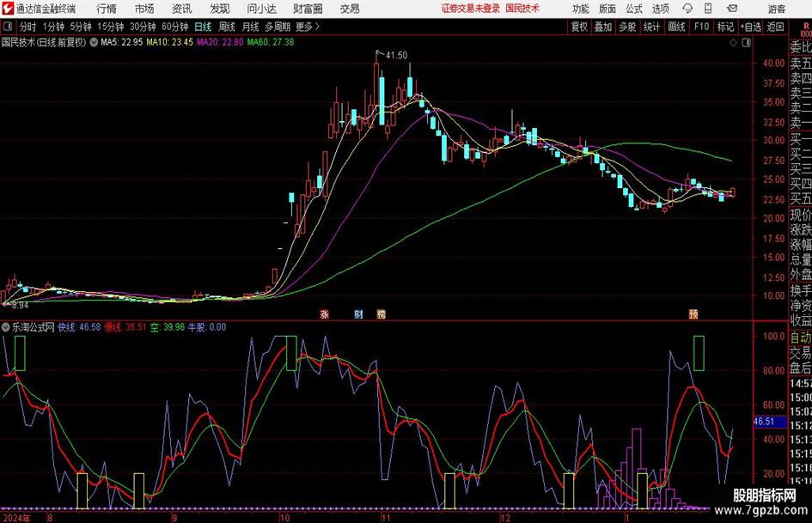Click the 统计 statistics button

[651, 27]
